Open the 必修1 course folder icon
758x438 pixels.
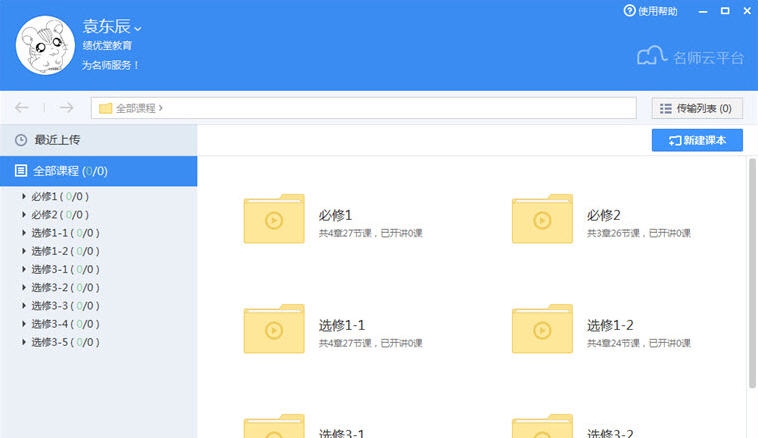tap(274, 219)
